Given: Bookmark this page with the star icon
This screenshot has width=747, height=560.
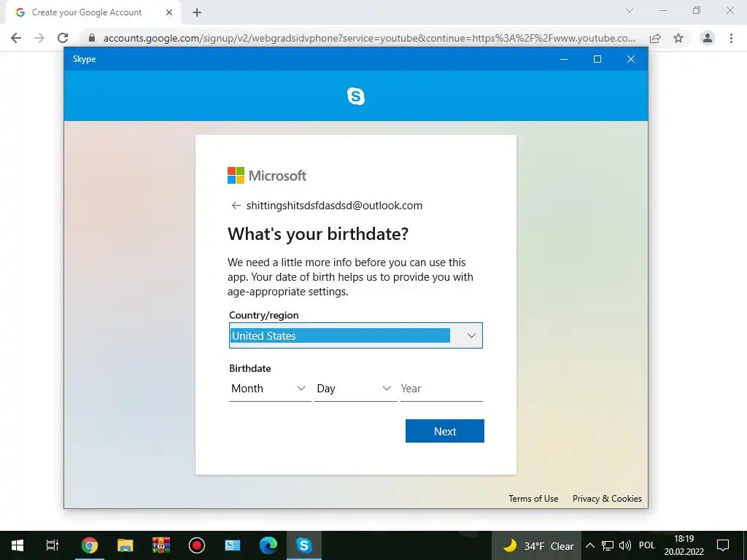Looking at the screenshot, I should click(678, 38).
